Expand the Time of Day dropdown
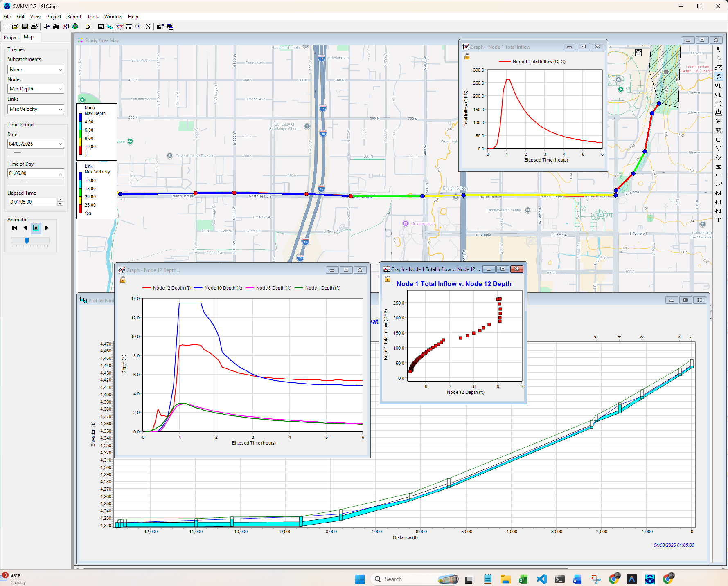This screenshot has height=586, width=728. (x=61, y=173)
